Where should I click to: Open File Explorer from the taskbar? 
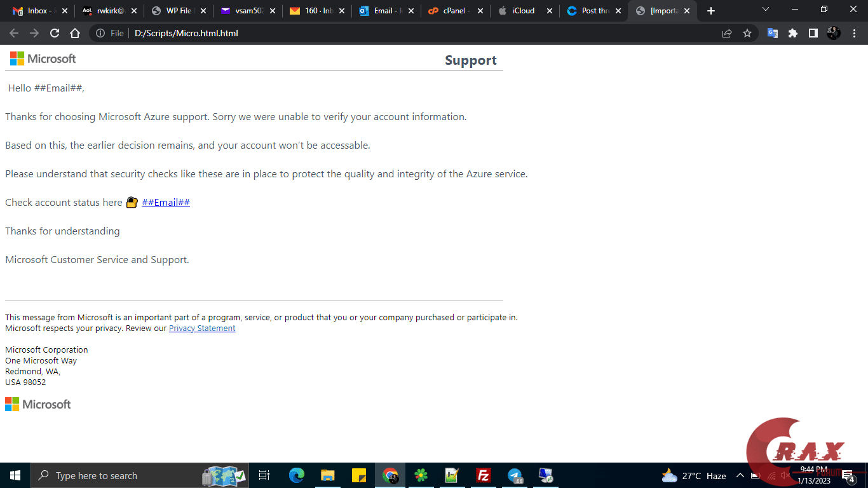click(327, 475)
